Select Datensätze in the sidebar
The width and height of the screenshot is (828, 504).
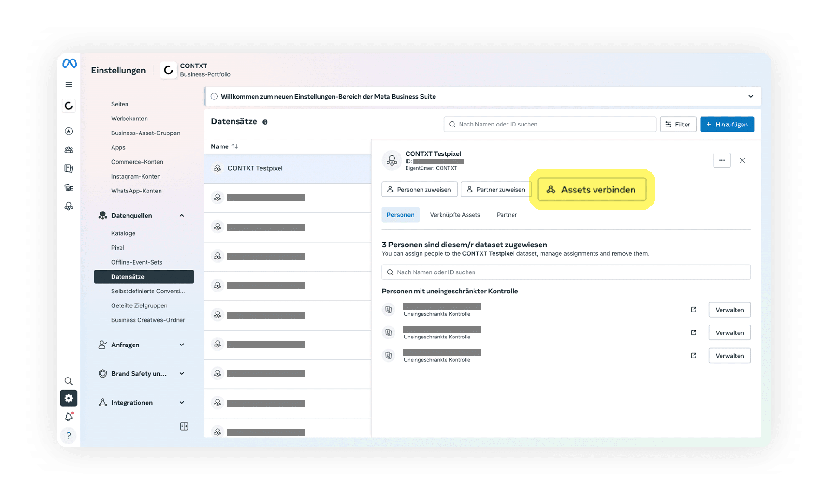[144, 277]
